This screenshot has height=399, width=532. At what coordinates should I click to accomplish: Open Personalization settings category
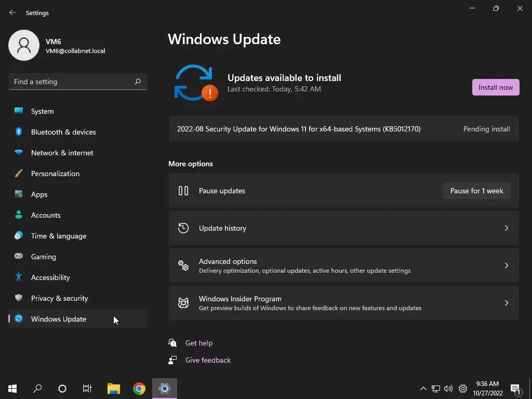pos(78,174)
